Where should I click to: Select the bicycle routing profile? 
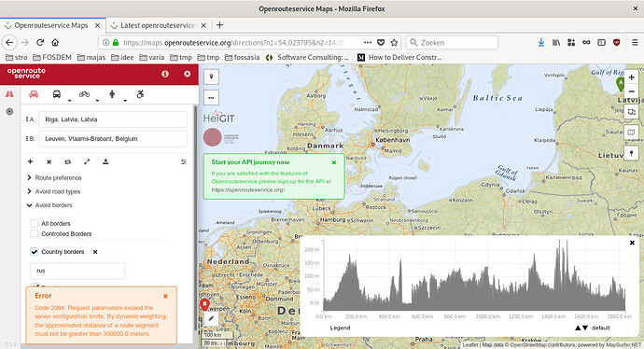[x=84, y=94]
